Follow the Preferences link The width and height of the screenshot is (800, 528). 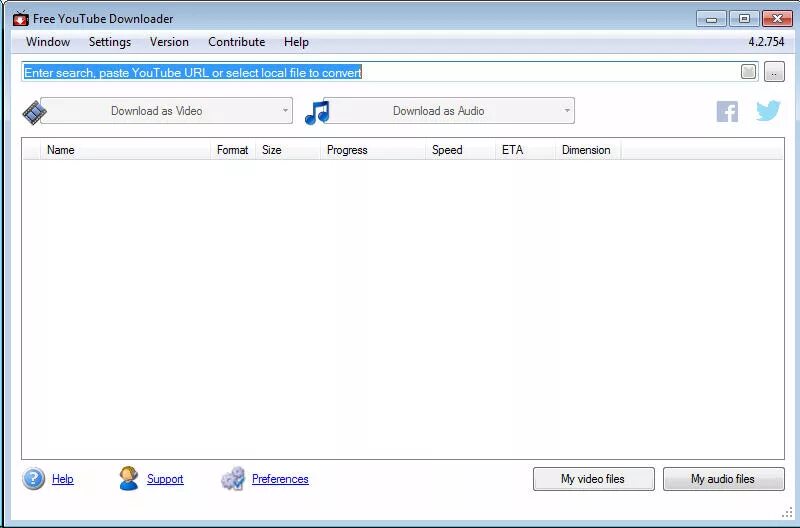280,479
